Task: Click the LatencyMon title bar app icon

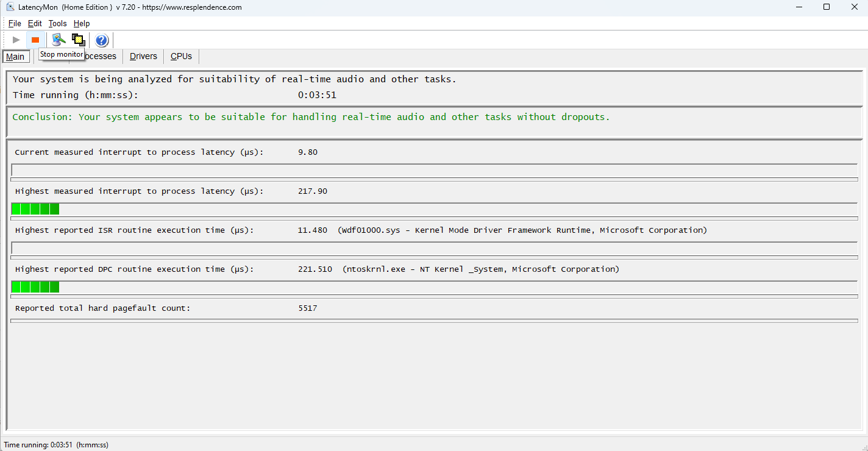Action: pos(10,7)
